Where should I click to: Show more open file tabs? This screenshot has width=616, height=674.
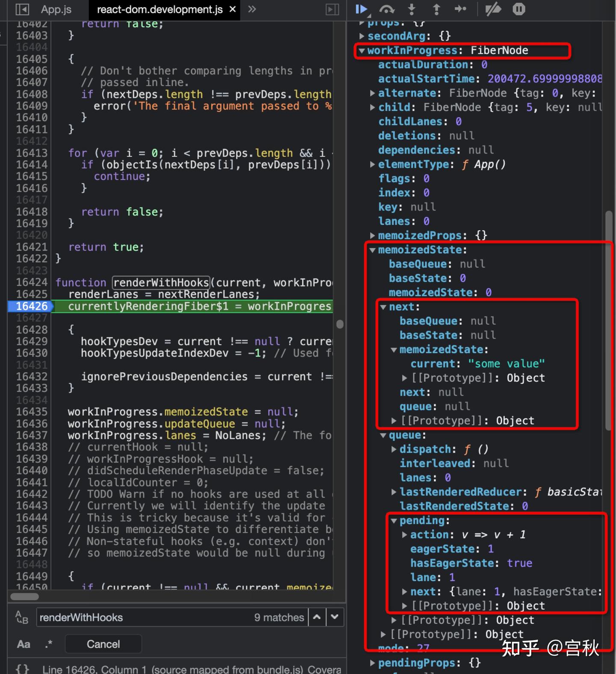[252, 9]
